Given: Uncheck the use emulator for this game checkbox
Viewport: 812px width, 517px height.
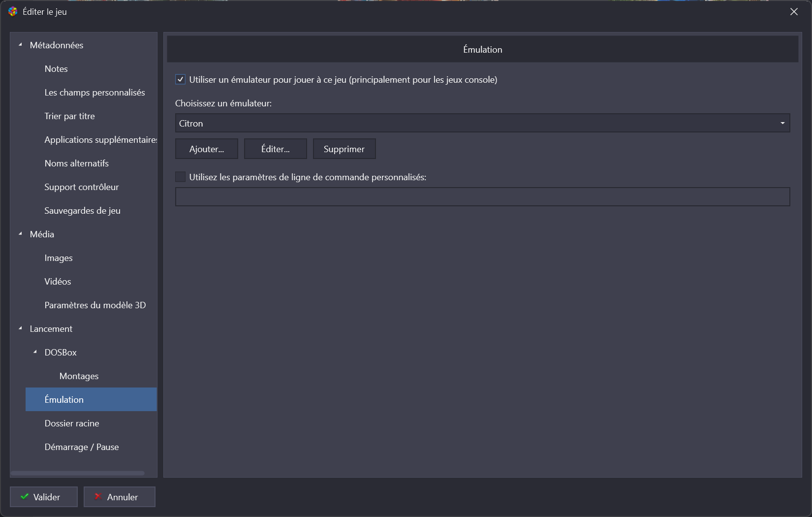Looking at the screenshot, I should [181, 80].
